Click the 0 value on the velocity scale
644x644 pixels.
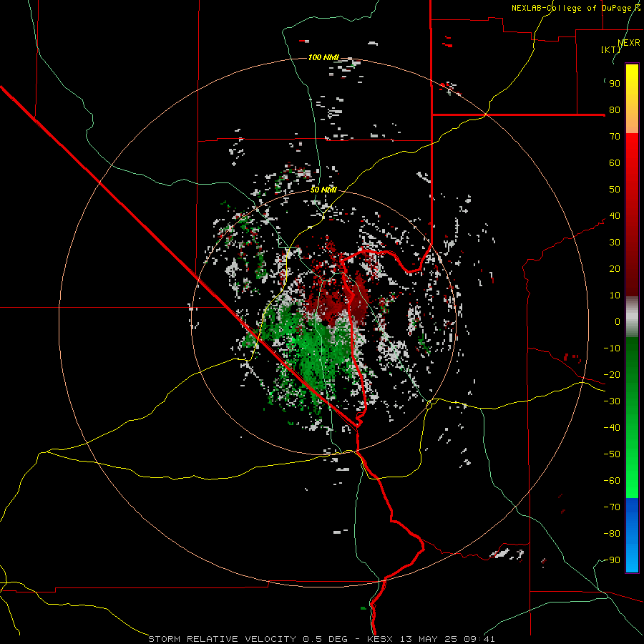click(x=618, y=322)
